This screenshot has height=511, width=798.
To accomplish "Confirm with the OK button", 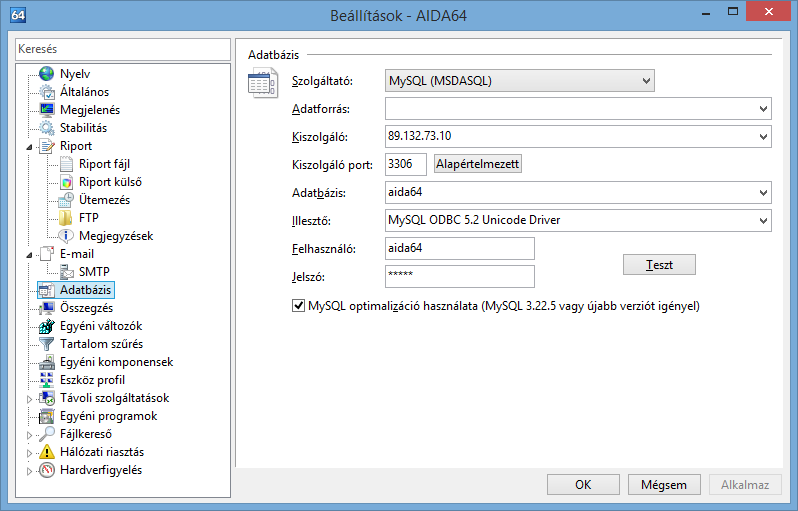I will pos(583,485).
